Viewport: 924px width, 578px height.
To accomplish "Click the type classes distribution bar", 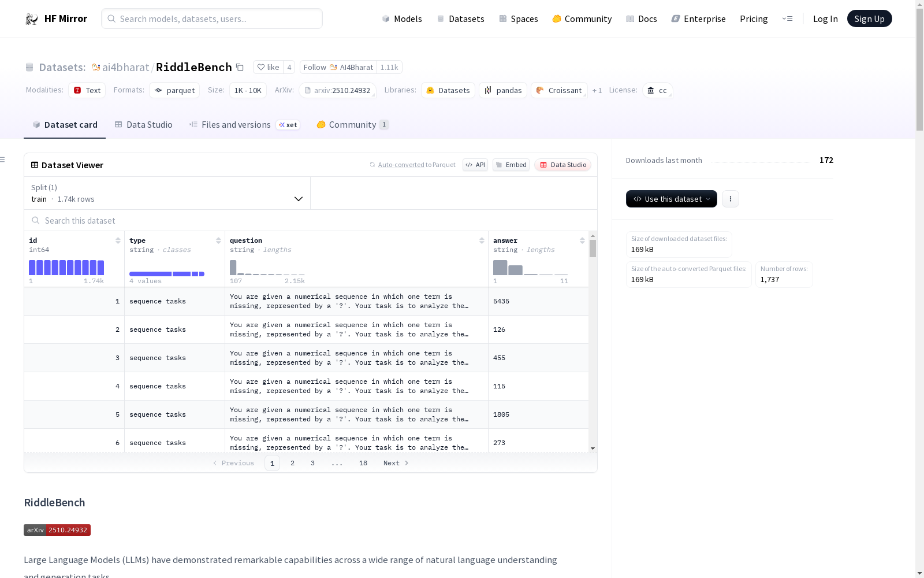I will click(x=167, y=274).
